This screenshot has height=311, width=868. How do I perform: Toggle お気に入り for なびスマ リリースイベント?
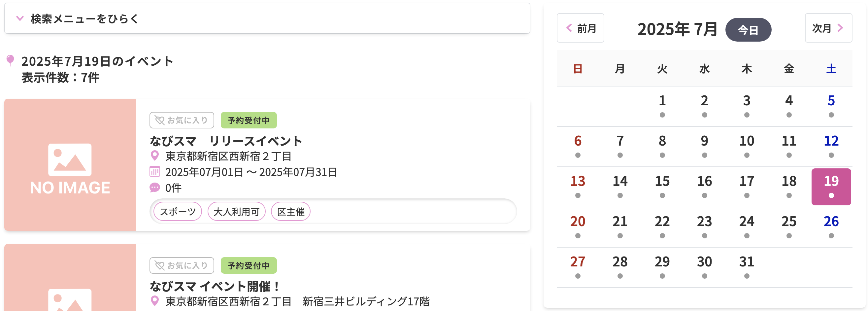pyautogui.click(x=181, y=120)
